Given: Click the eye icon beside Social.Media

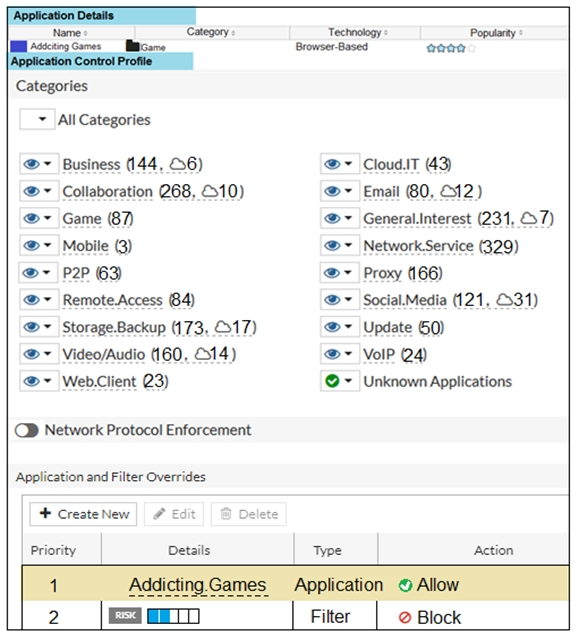Looking at the screenshot, I should click(x=332, y=300).
